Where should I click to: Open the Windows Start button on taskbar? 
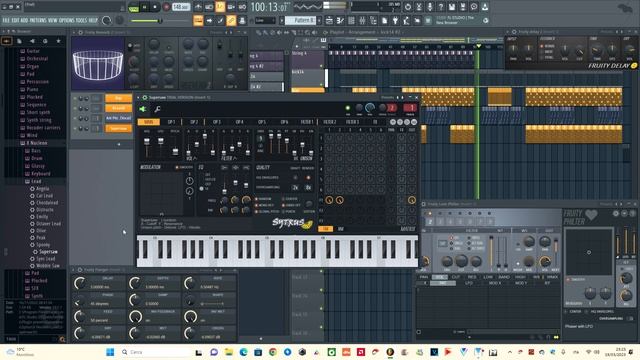[110, 352]
